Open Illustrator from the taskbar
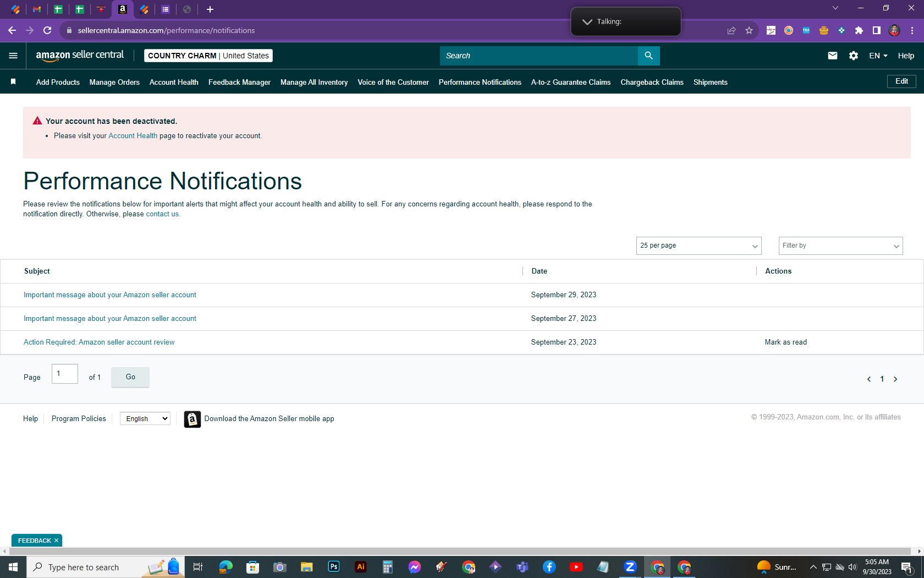The height and width of the screenshot is (578, 924). coord(361,567)
